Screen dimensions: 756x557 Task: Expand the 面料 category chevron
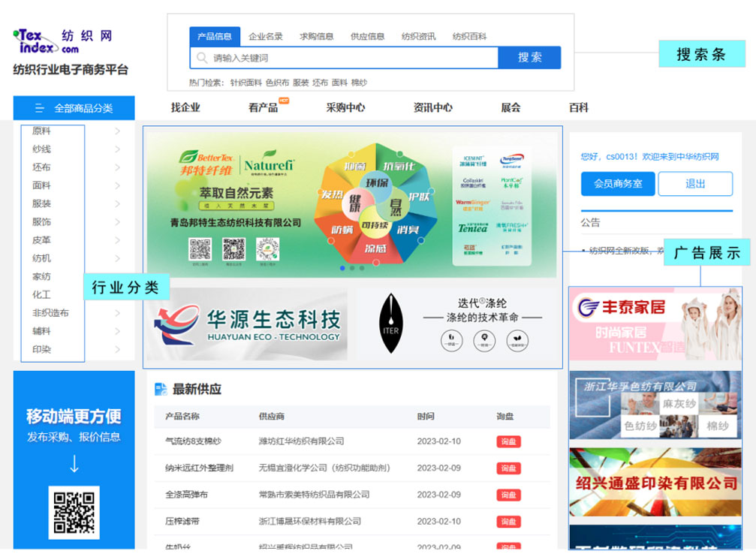(x=118, y=185)
